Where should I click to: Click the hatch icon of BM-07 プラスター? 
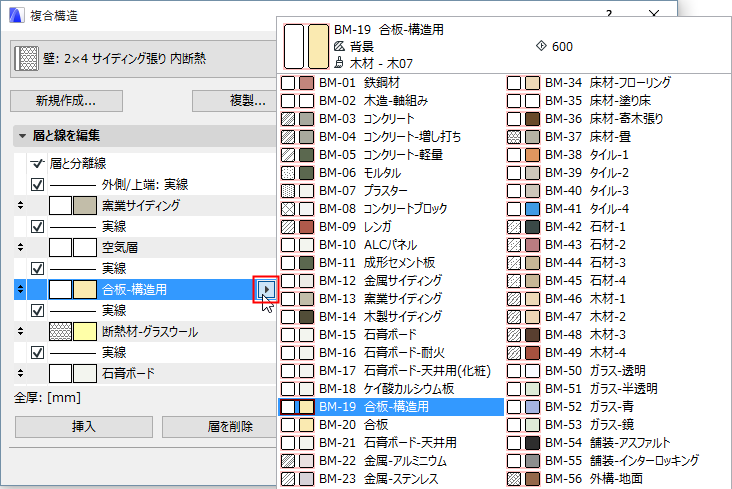click(x=288, y=191)
